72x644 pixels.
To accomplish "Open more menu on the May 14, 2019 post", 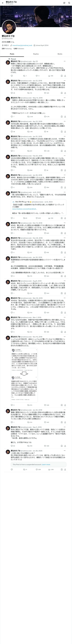I will 65,98.
